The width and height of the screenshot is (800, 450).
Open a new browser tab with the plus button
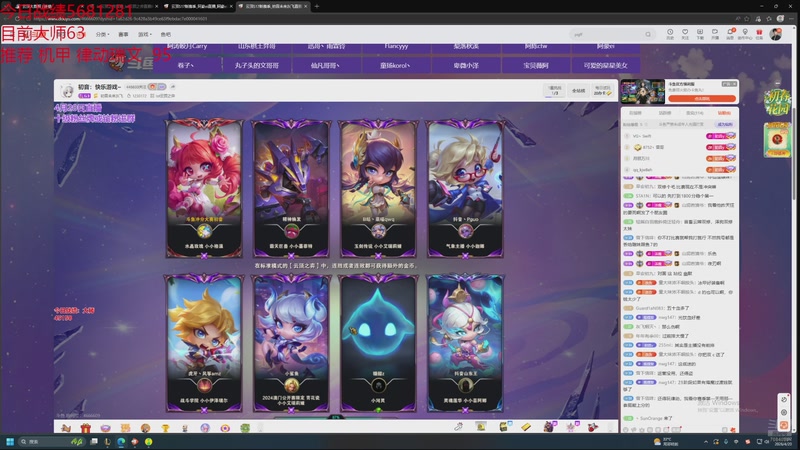(317, 6)
